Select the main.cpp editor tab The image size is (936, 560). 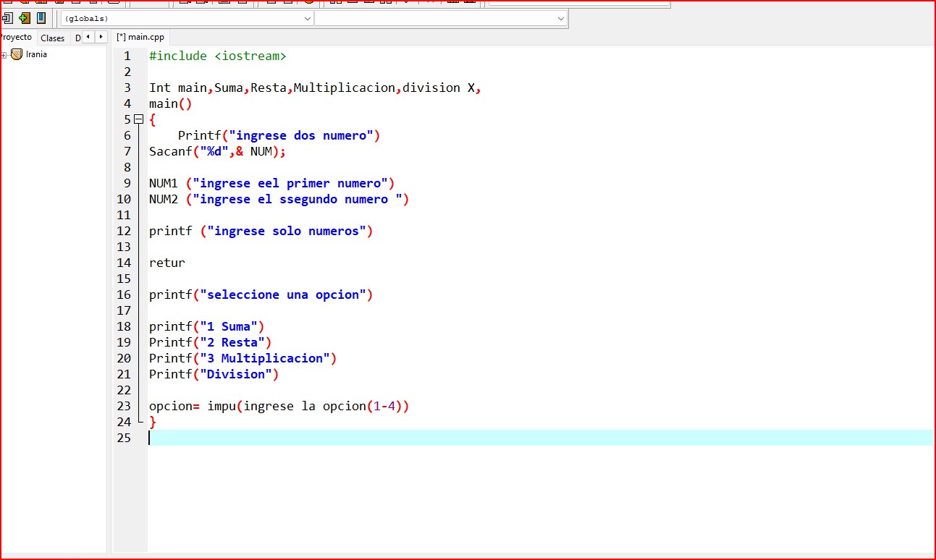point(142,37)
